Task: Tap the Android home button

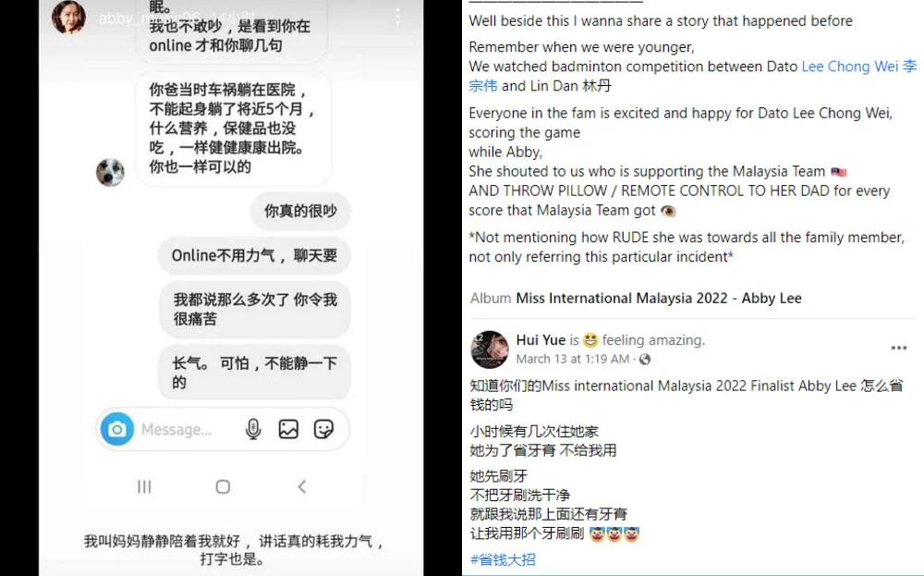Action: point(223,487)
